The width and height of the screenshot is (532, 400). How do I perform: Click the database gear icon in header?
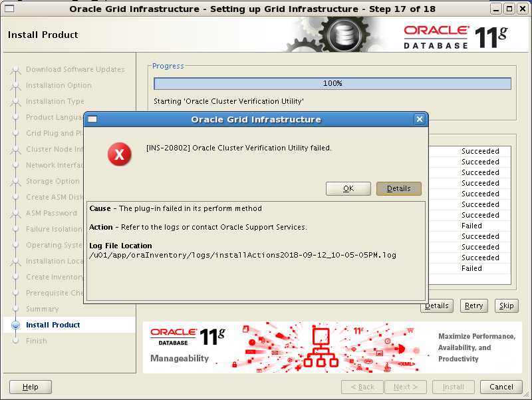click(x=344, y=34)
